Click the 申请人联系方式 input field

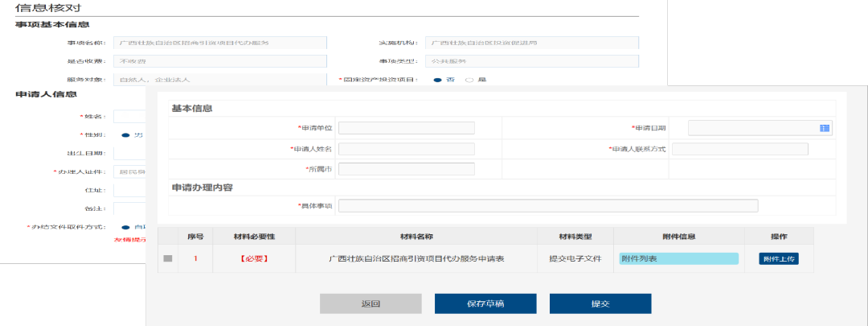click(739, 149)
